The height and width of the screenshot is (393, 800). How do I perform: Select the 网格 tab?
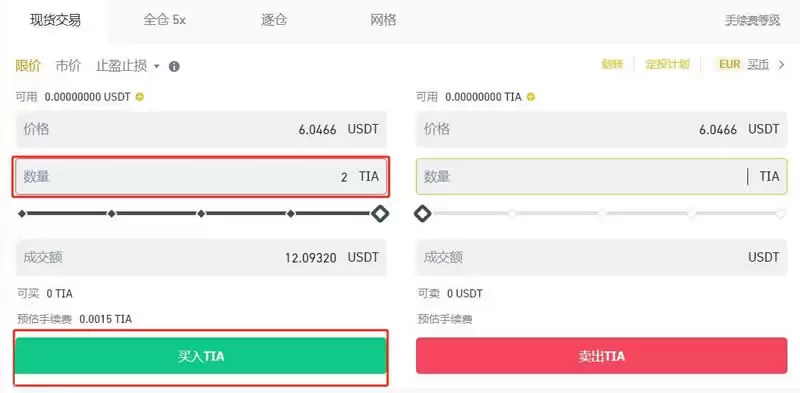383,20
